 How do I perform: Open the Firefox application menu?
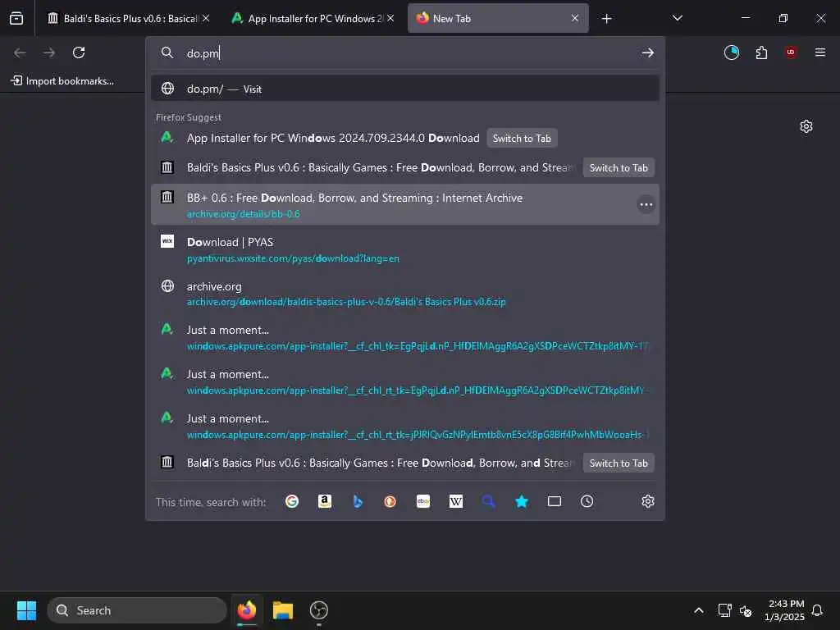pyautogui.click(x=820, y=52)
